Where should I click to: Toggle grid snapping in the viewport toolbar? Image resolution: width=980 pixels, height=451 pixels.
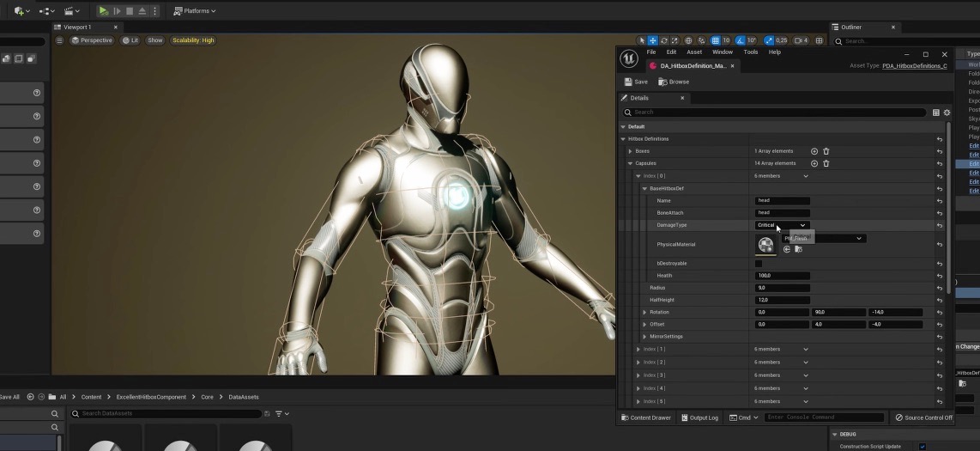(x=715, y=40)
